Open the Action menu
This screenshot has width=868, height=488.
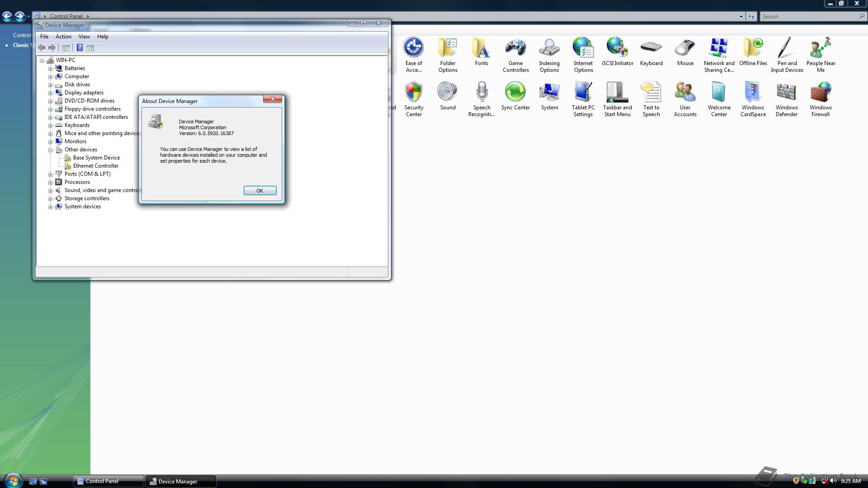tap(63, 37)
